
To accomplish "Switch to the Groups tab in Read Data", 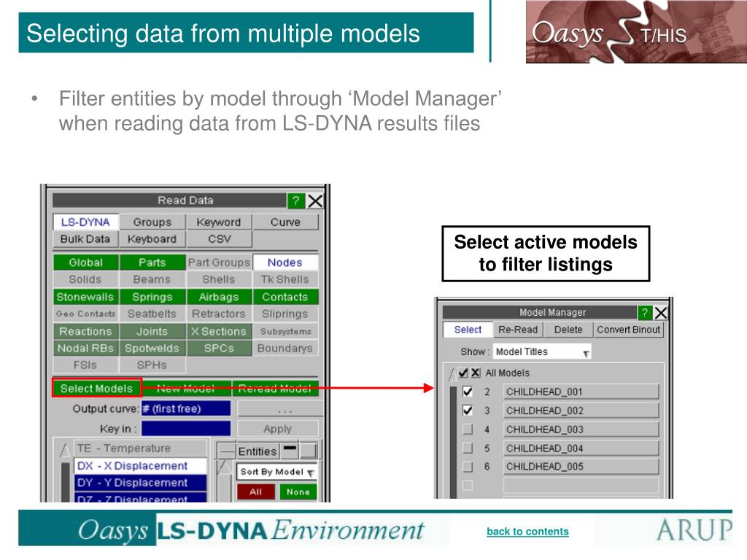I will (152, 222).
